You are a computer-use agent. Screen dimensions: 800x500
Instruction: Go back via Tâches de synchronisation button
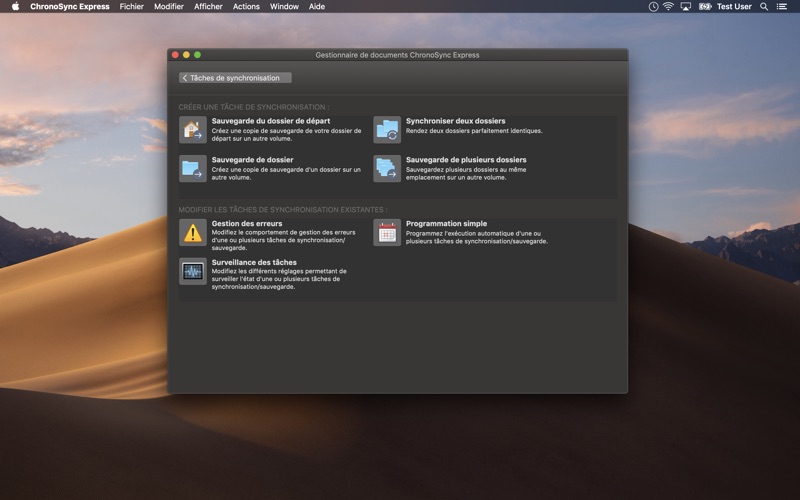pos(235,78)
